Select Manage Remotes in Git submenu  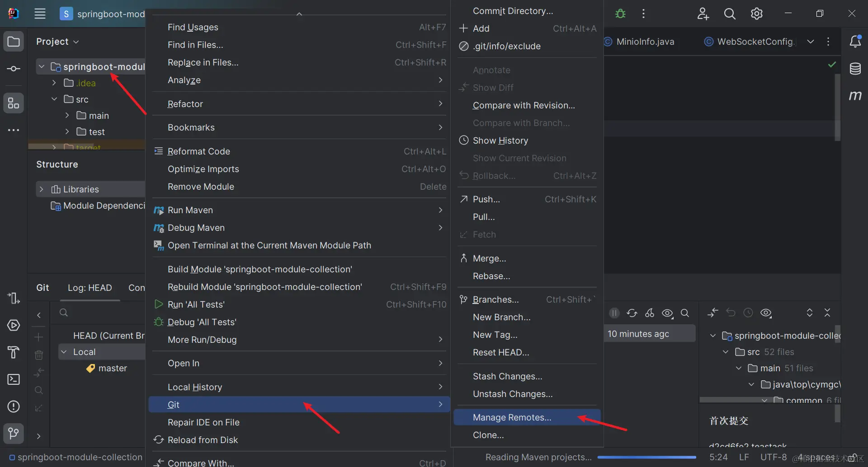click(x=527, y=417)
